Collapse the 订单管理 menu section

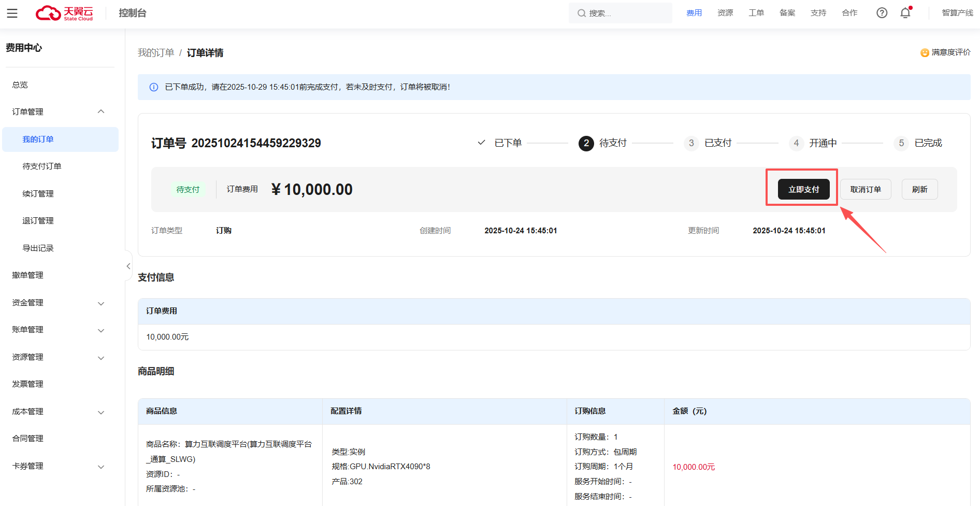click(101, 111)
